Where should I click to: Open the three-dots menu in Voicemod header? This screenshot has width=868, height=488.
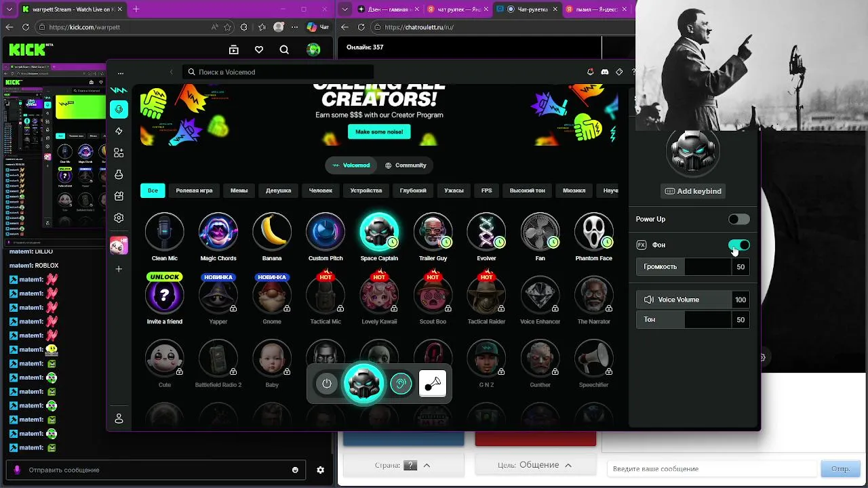(x=121, y=73)
